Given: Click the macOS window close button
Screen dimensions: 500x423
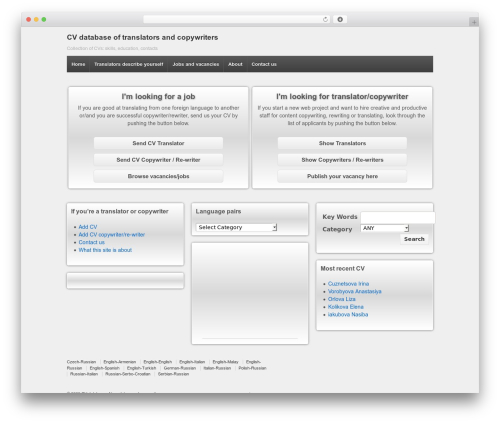Looking at the screenshot, I should pyautogui.click(x=29, y=20).
